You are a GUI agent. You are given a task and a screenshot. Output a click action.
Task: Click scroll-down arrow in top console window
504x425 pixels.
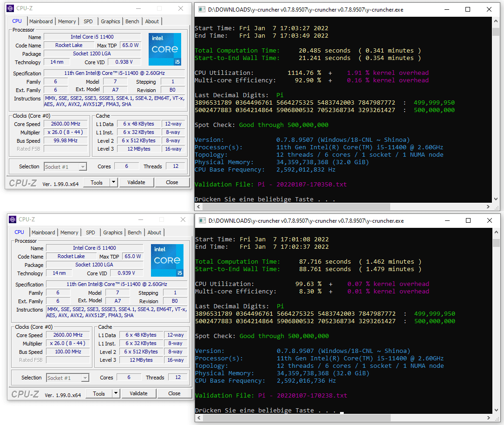(x=496, y=199)
